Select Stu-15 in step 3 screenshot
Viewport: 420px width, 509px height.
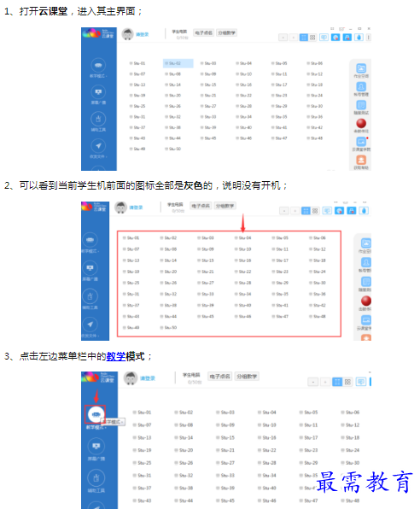tap(225, 437)
